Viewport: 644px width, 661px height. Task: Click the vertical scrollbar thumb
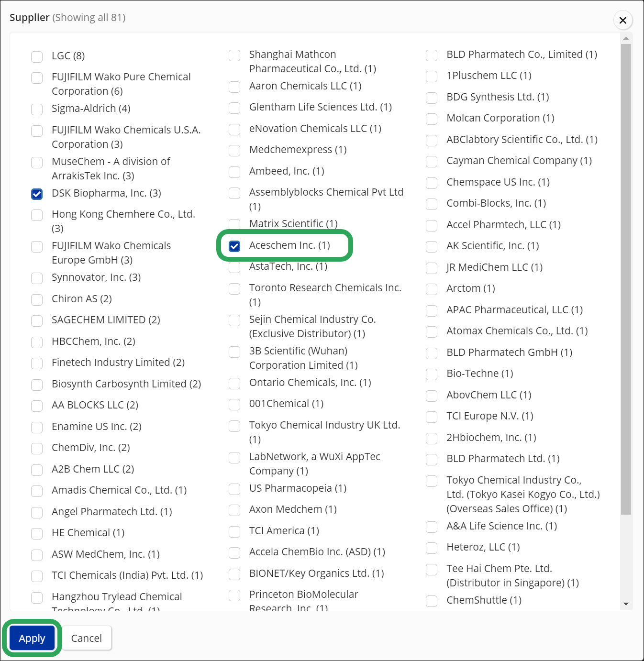coord(626,279)
